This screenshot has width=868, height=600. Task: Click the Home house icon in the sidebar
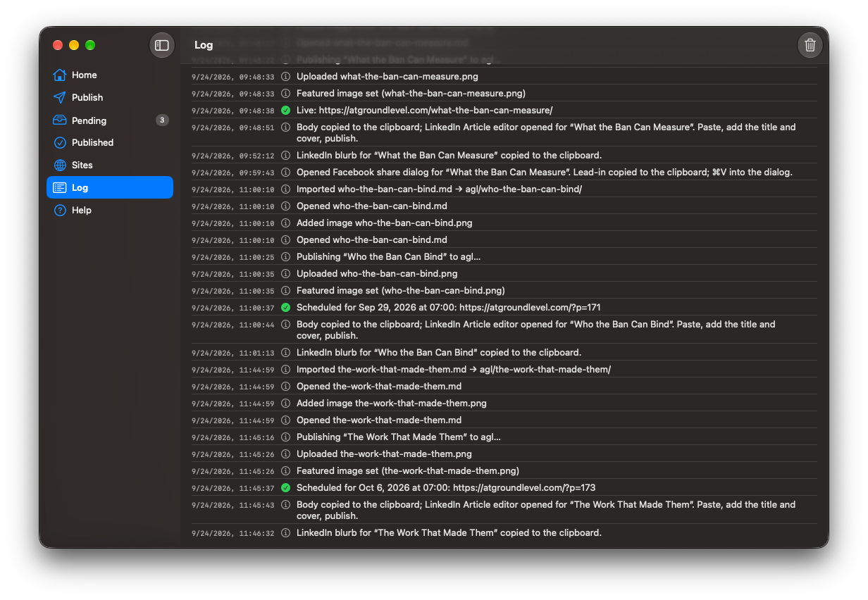(60, 75)
